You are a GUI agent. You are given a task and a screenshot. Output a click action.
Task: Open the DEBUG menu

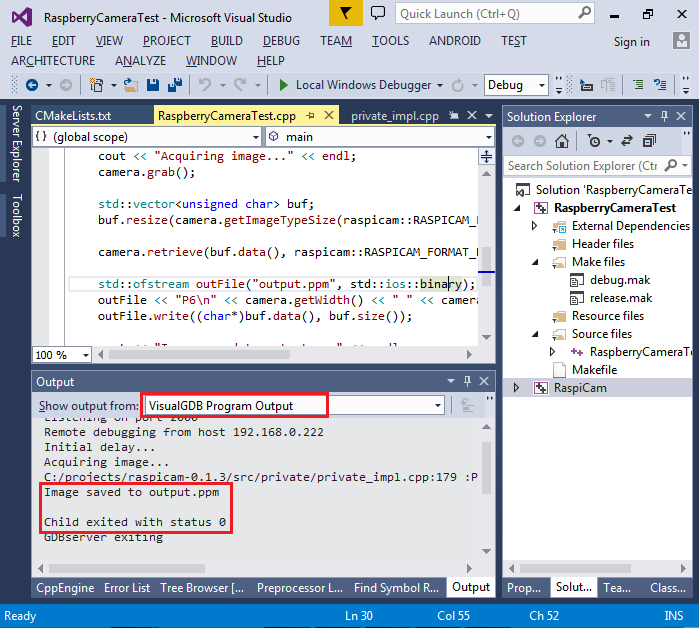[x=281, y=41]
